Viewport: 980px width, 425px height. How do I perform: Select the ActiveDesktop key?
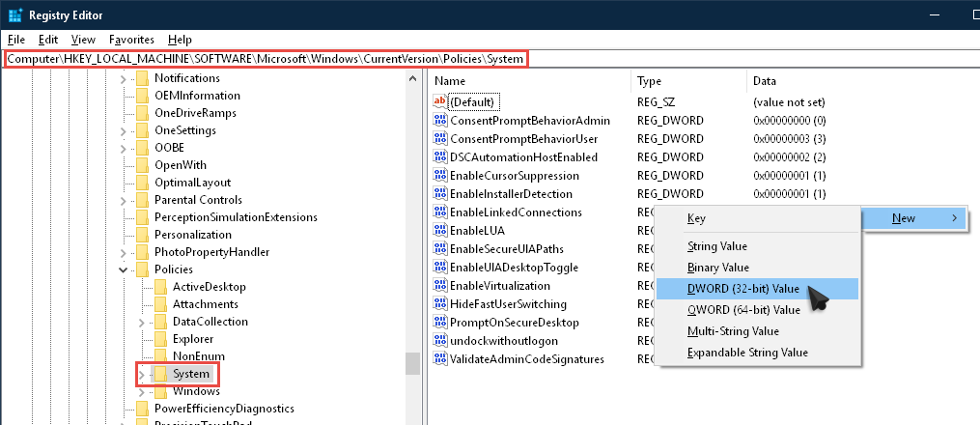tap(209, 287)
